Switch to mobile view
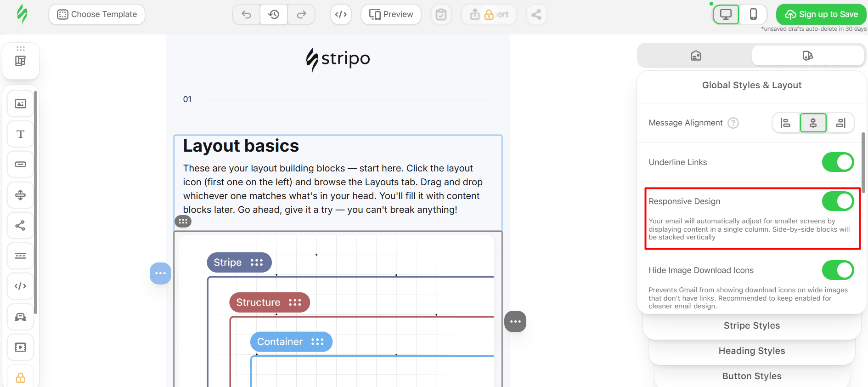 pyautogui.click(x=753, y=14)
